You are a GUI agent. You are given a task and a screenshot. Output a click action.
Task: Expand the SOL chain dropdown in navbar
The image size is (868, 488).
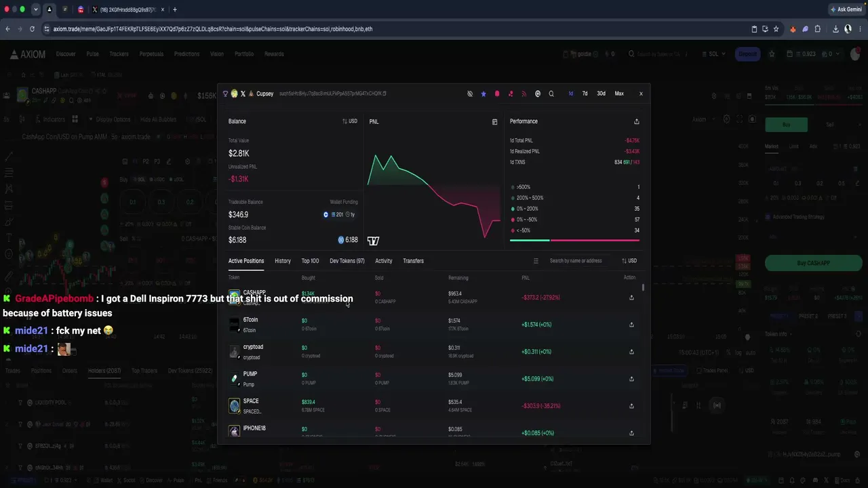tap(713, 54)
